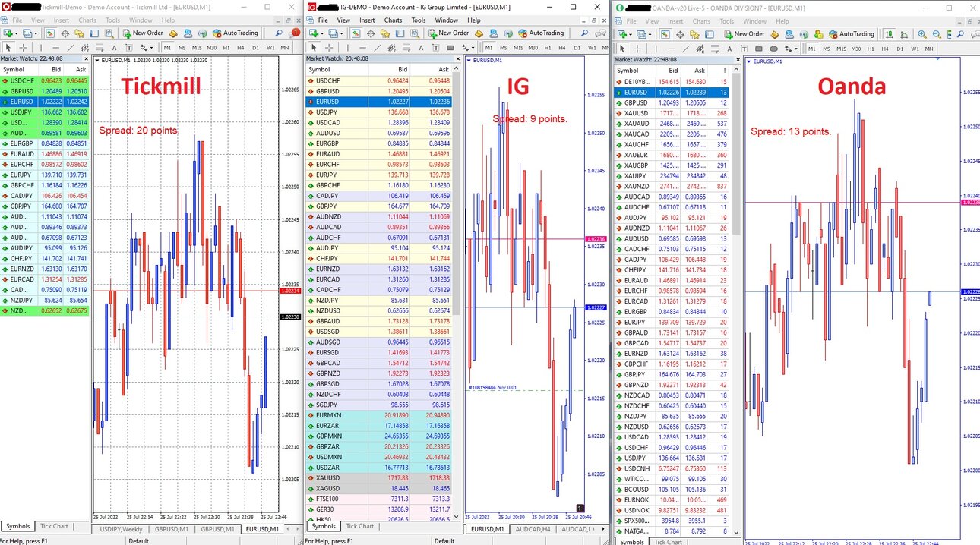Screen dimensions: 980x545
Task: Open the Tools menu in IG window
Action: click(x=419, y=20)
